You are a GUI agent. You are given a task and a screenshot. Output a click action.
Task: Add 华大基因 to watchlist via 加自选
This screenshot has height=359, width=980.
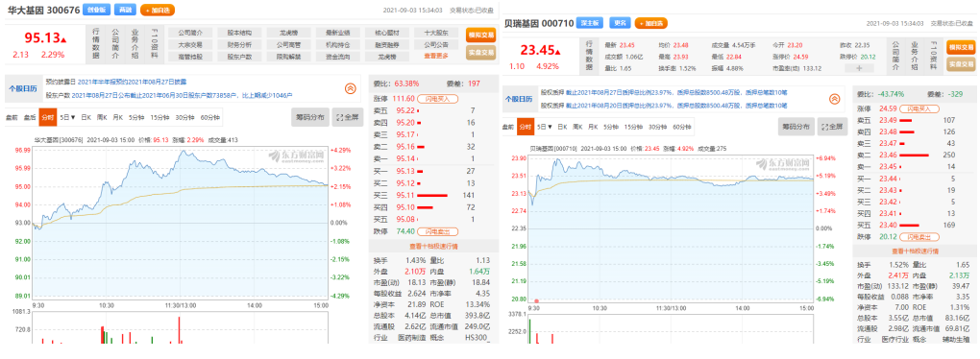(x=158, y=10)
